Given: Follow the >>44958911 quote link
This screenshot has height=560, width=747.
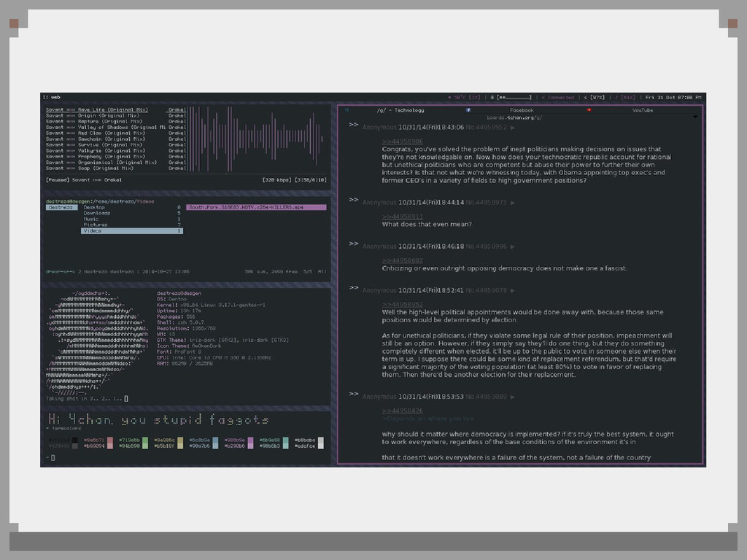Looking at the screenshot, I should pos(402,217).
